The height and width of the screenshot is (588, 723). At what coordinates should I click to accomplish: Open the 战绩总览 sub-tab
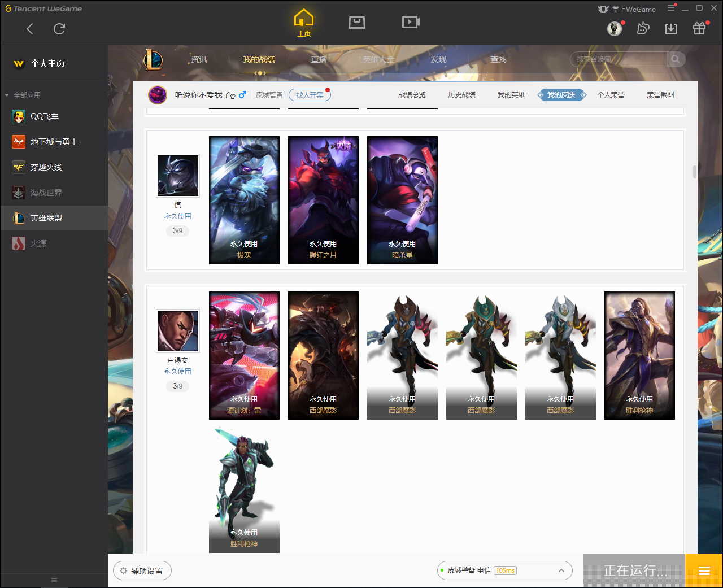(x=412, y=95)
